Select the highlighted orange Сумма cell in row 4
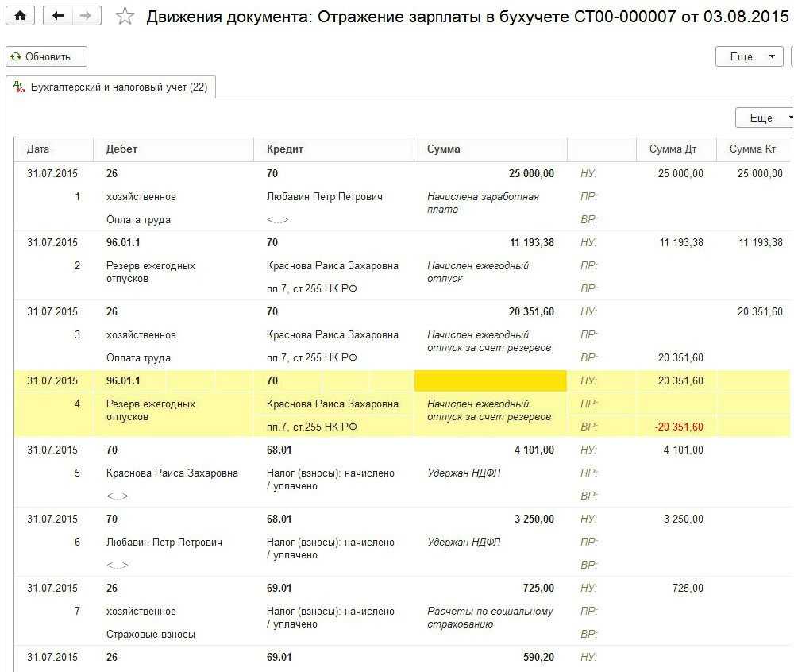 coord(491,381)
